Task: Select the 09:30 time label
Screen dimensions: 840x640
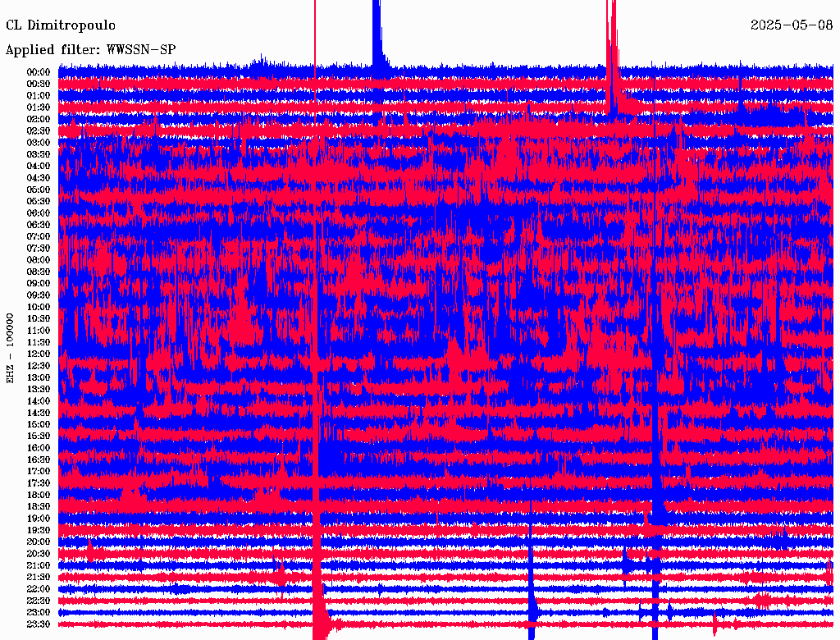Action: tap(39, 295)
